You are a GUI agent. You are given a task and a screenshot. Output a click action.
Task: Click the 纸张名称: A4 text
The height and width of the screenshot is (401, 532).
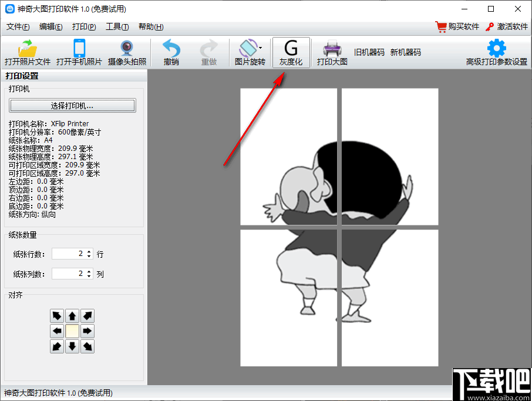31,140
